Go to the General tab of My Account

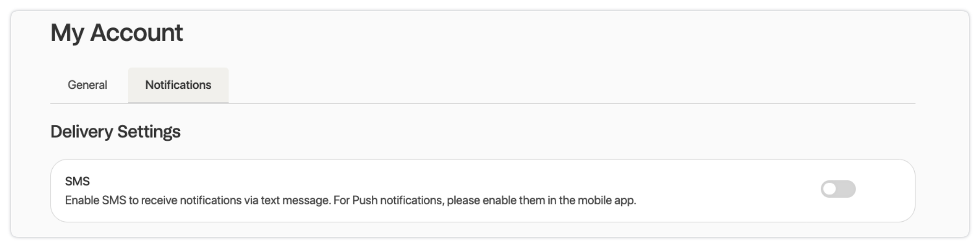click(x=87, y=85)
